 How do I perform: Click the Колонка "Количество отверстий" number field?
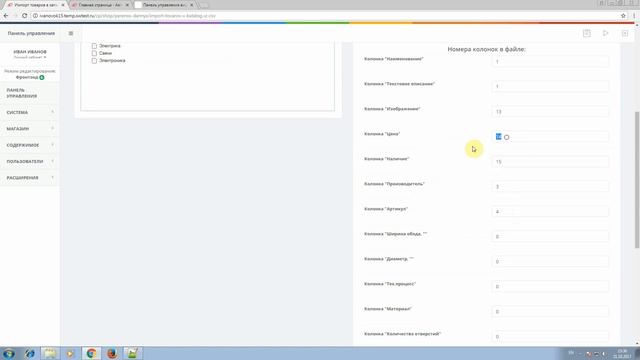(x=550, y=336)
